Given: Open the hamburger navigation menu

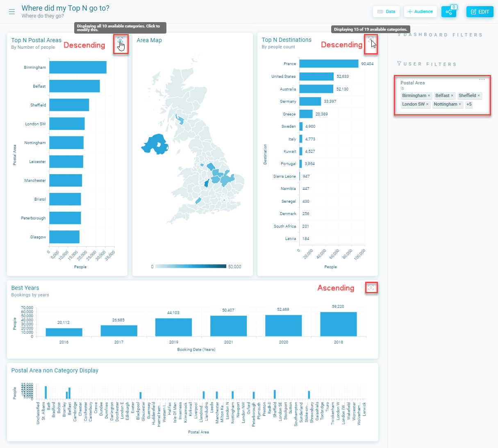Looking at the screenshot, I should tap(12, 11).
